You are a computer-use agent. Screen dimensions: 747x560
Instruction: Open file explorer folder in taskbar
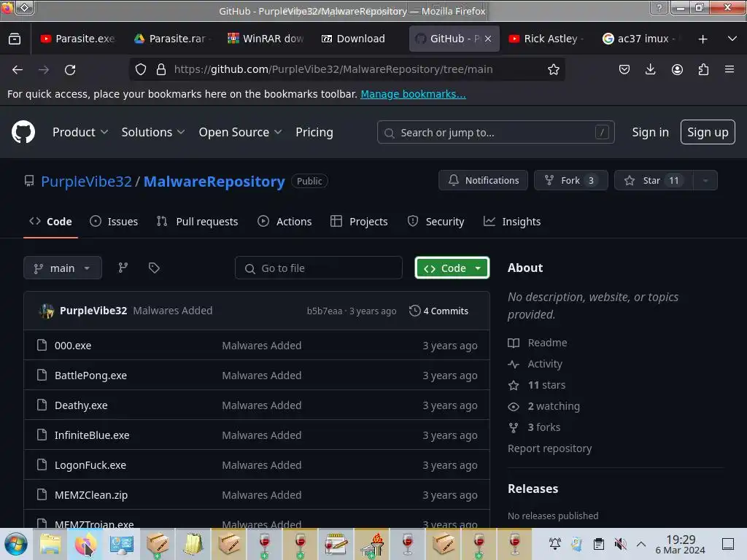[x=50, y=544]
